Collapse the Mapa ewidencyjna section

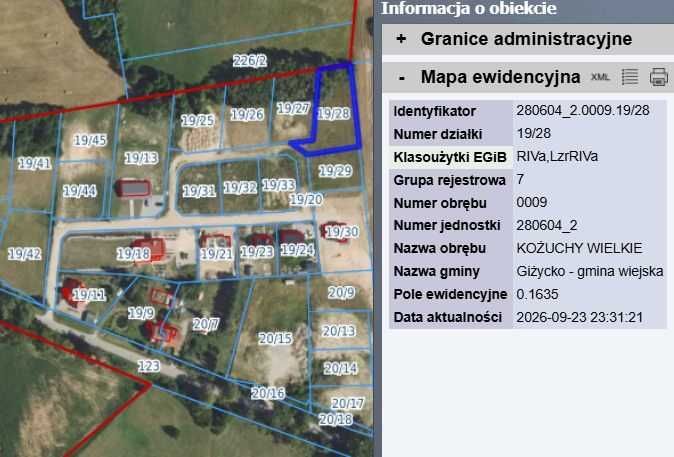(402, 78)
